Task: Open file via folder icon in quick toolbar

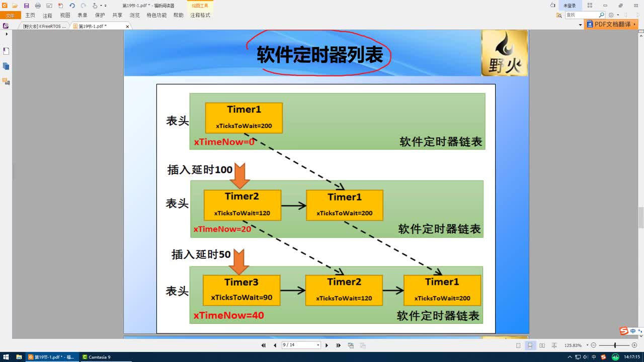Action: click(x=15, y=6)
